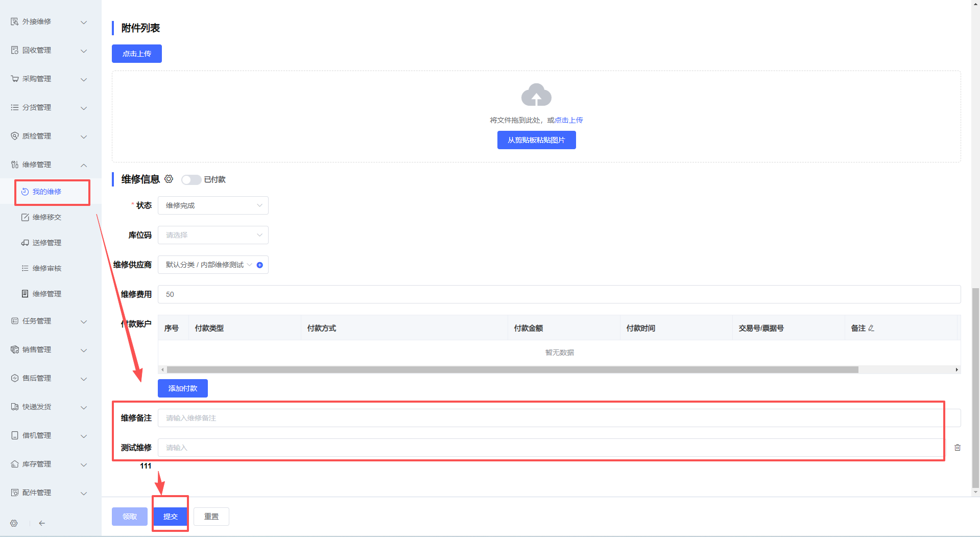Click the edit pencil icon beside 备注
Viewport: 980px width, 537px height.
[x=871, y=328]
